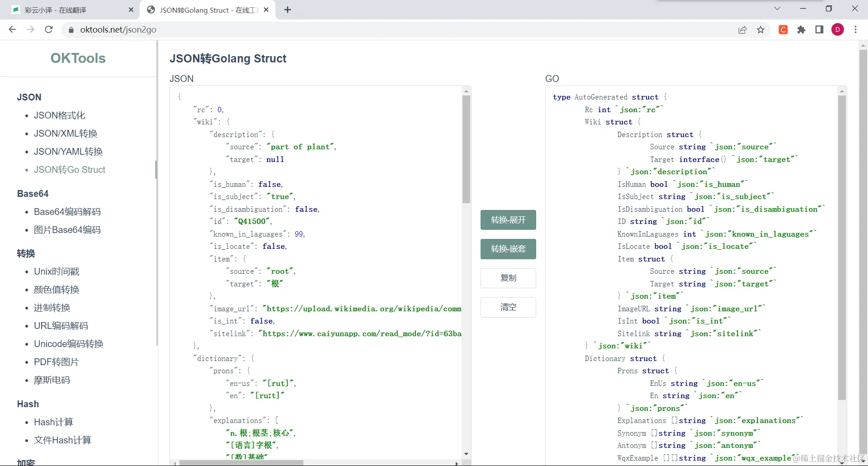Click the "Dictionary struct" line in GO output
The height and width of the screenshot is (466, 868).
pos(625,358)
